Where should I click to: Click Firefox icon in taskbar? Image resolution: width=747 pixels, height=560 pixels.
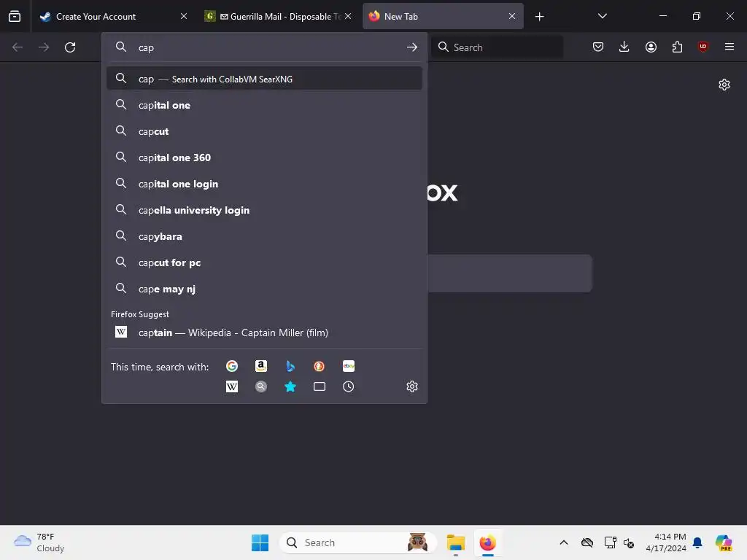coord(487,542)
